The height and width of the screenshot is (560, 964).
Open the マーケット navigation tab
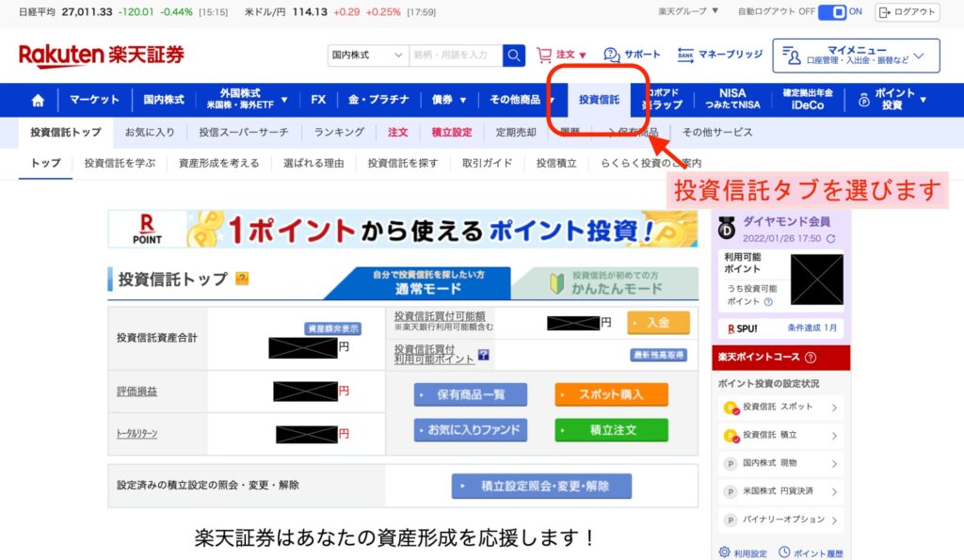[x=94, y=100]
